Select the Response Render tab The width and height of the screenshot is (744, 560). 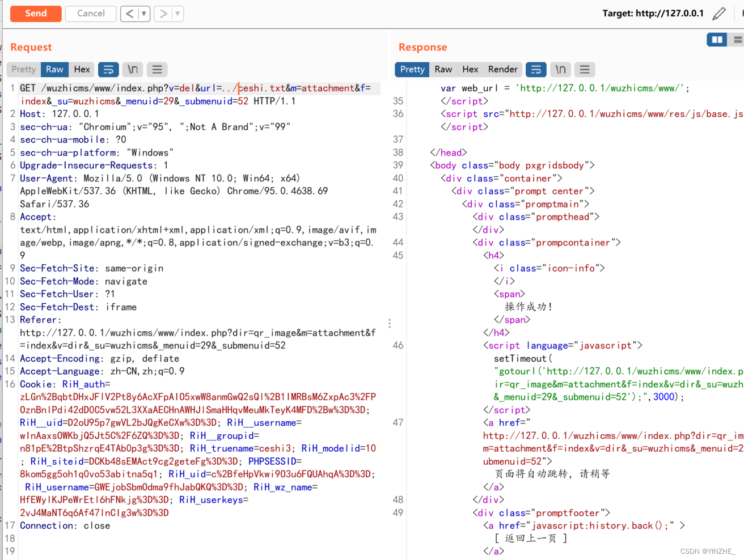[503, 69]
